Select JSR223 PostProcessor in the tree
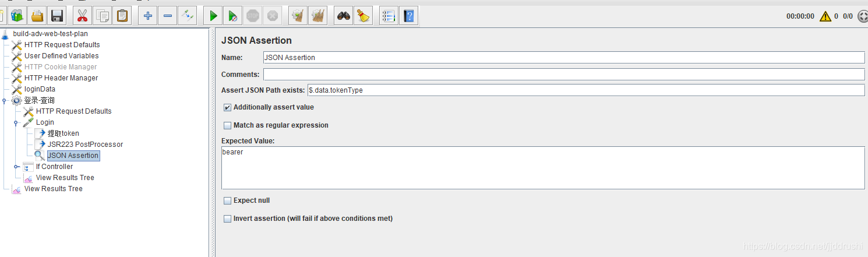This screenshot has height=257, width=868. tap(85, 145)
